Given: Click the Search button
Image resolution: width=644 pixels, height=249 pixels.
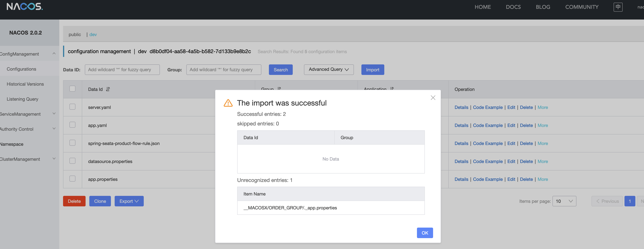Looking at the screenshot, I should pos(281,69).
